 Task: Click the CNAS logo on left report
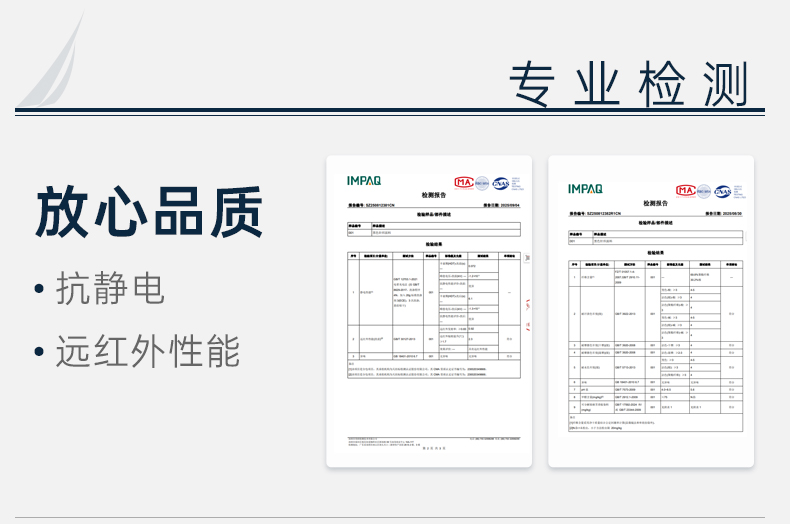(500, 183)
